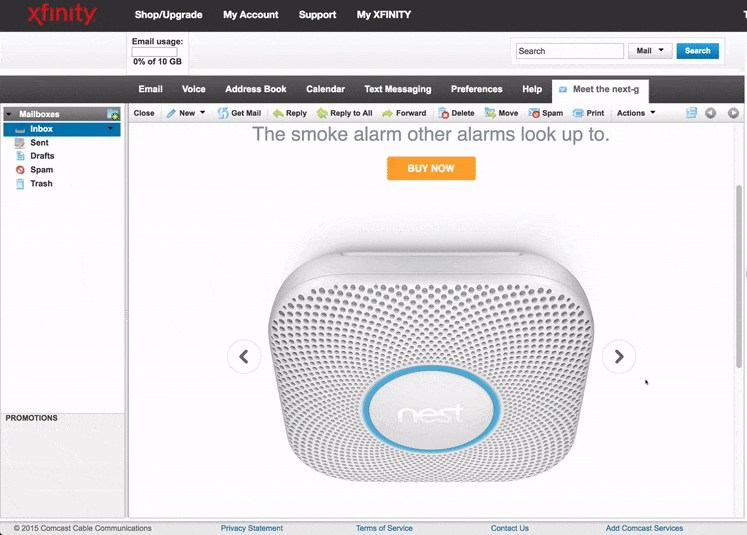Click the Nest smoke alarm image

point(431,367)
